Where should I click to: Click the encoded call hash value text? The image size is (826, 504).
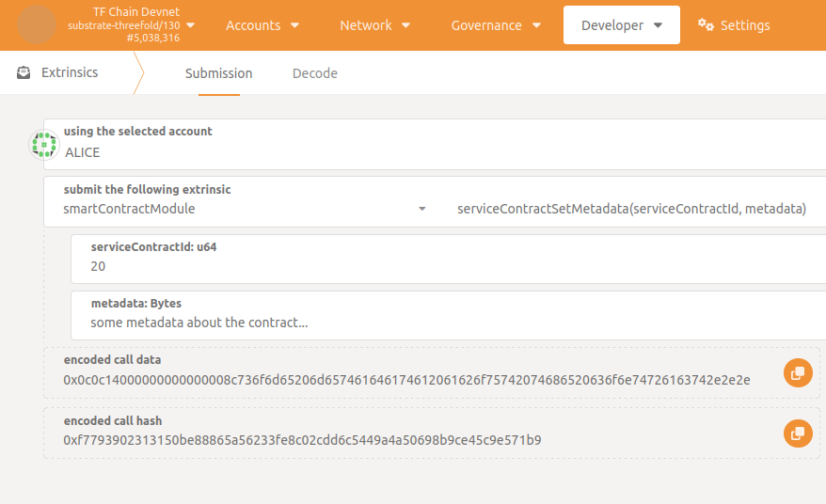tap(302, 440)
